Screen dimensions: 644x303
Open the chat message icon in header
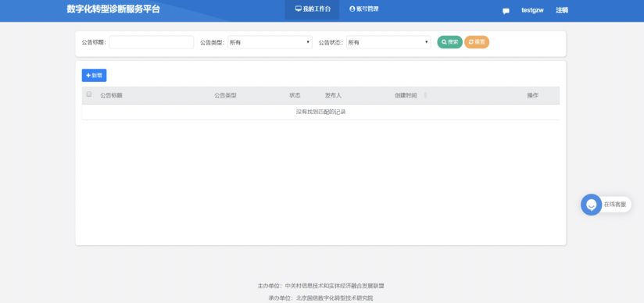coord(506,11)
